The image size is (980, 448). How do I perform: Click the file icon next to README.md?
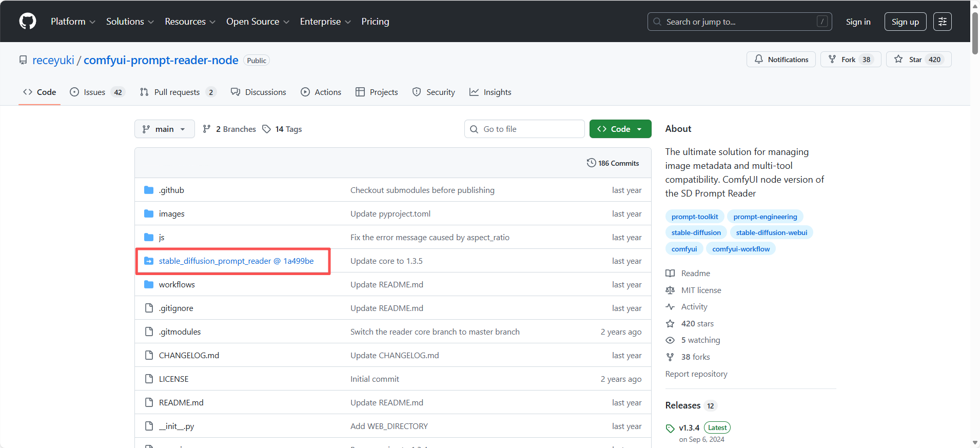point(149,402)
